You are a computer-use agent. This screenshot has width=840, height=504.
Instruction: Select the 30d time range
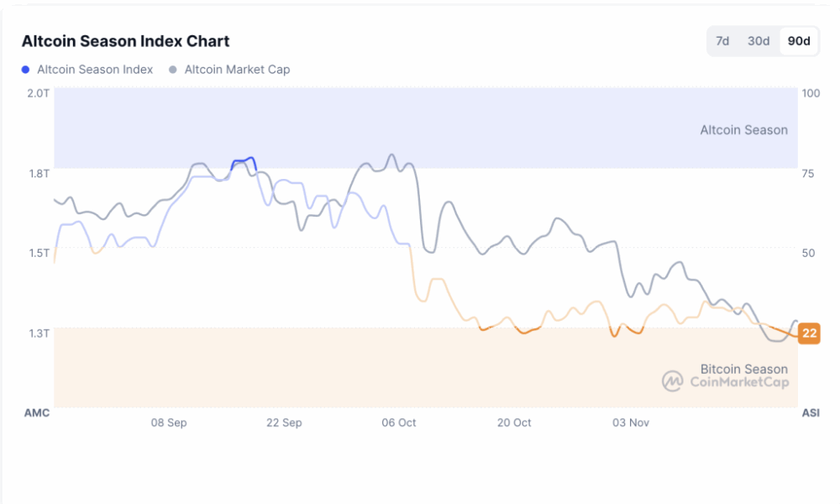click(759, 40)
